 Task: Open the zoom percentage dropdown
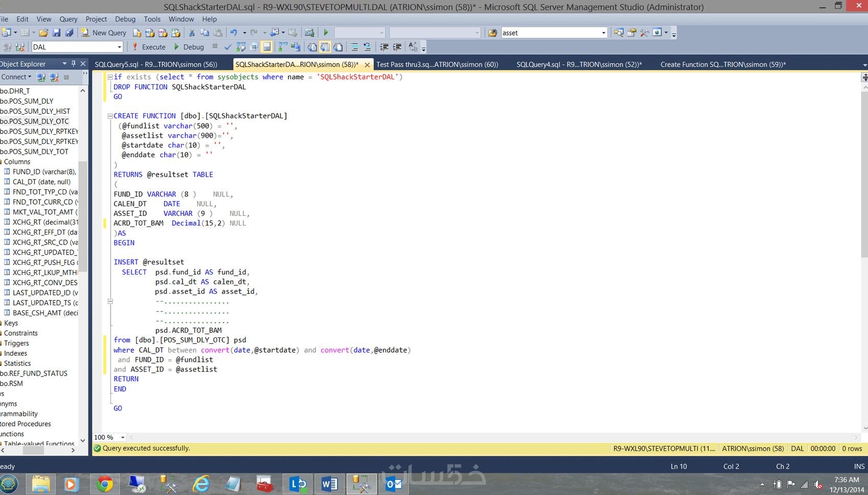point(122,437)
